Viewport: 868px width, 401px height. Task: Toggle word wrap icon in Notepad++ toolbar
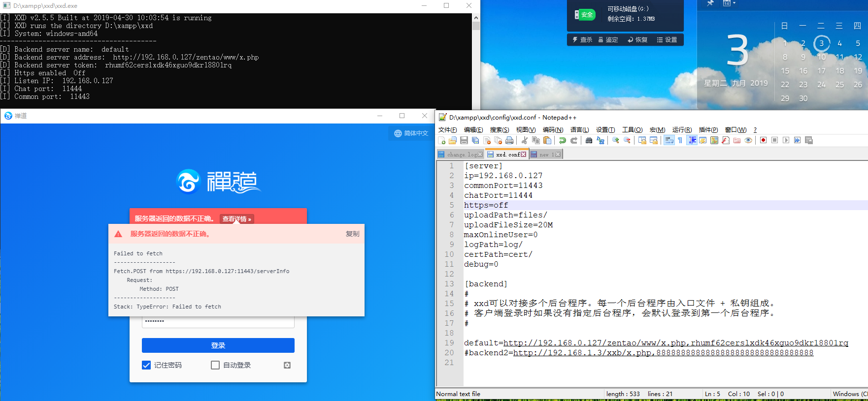tap(668, 140)
